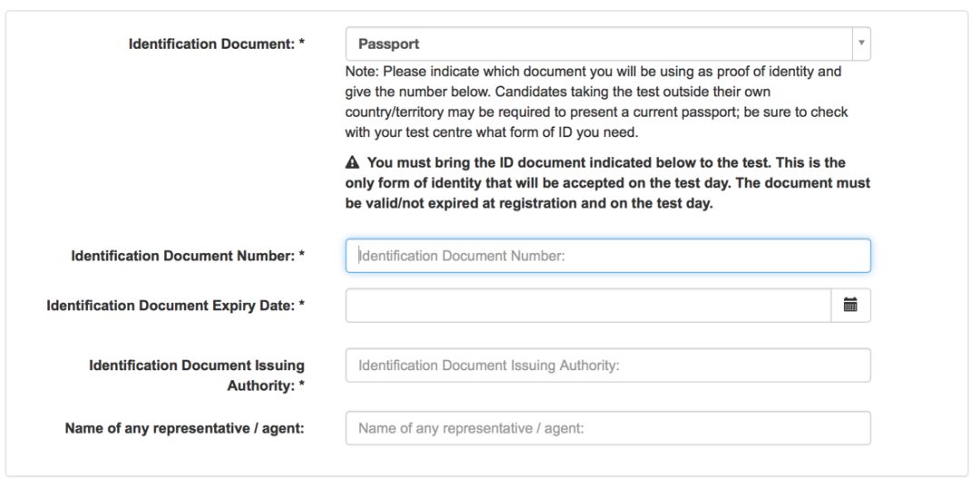The image size is (980, 487).
Task: Click the warning triangle icon
Action: (x=352, y=163)
